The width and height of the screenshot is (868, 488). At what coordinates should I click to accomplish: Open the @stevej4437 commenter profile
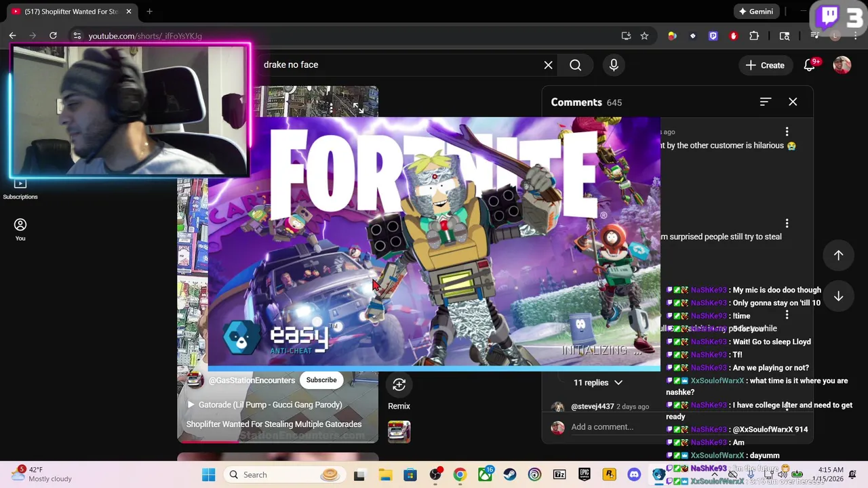[593, 407]
